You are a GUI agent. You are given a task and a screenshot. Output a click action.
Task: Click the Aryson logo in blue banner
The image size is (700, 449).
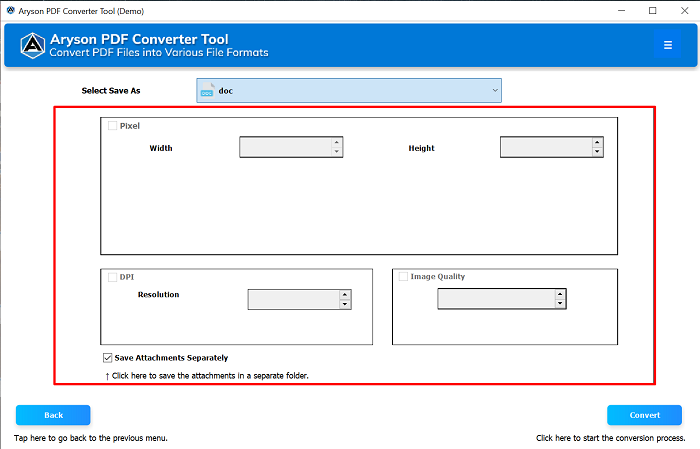(x=33, y=46)
